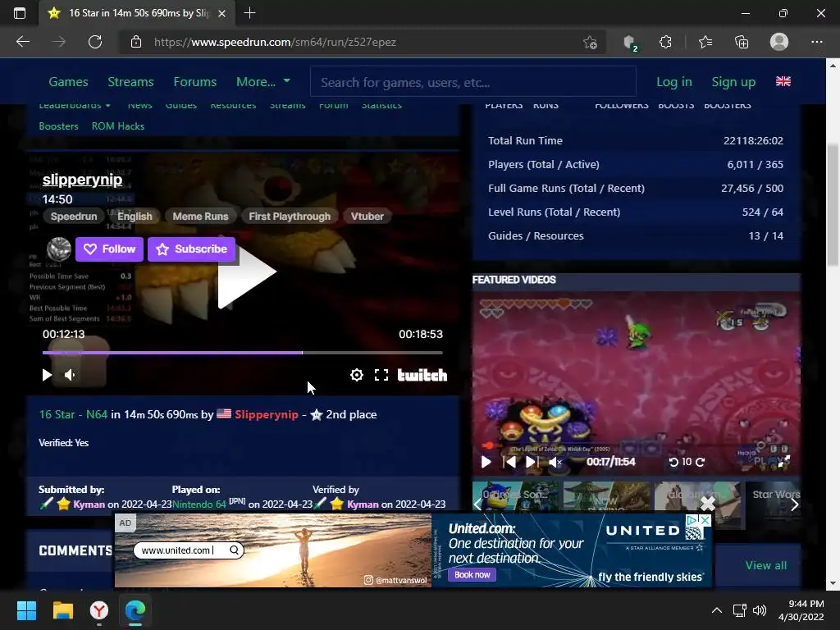This screenshot has height=630, width=840.
Task: Open File Explorer from taskbar
Action: pos(62,610)
